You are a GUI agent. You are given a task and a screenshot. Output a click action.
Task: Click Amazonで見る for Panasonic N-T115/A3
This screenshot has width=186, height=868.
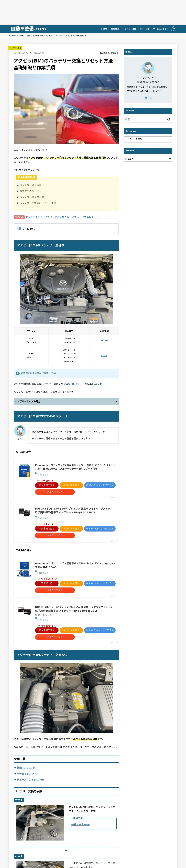pos(71,583)
